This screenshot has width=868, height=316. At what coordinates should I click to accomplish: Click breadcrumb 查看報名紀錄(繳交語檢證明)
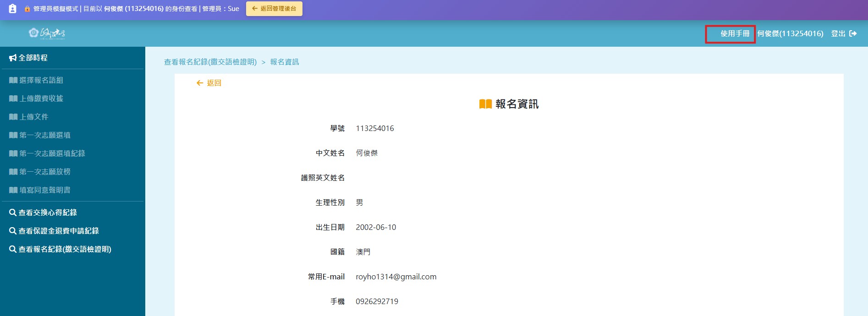[x=210, y=62]
